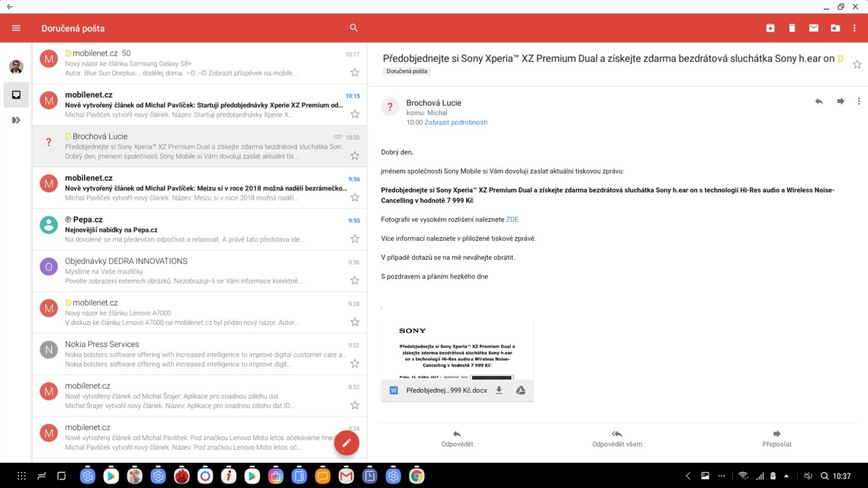Viewport: 868px width, 488px height.
Task: Click the "Zobrazit podrobnosti" link
Action: pos(455,122)
